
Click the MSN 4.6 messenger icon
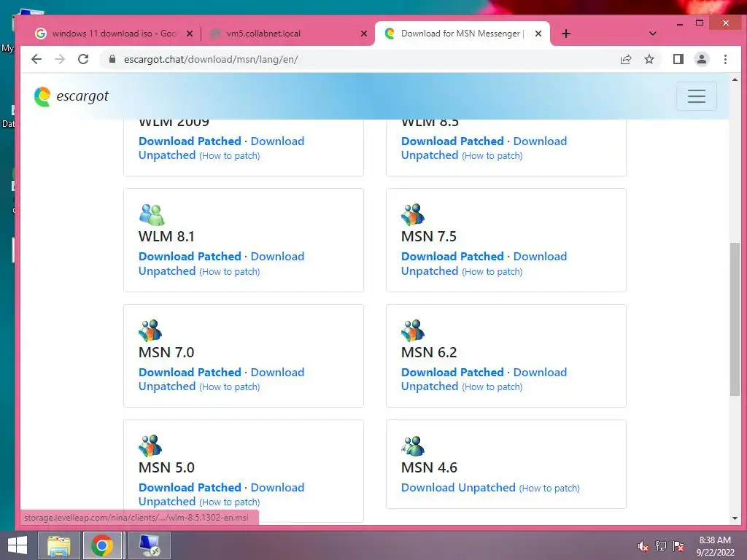coord(413,446)
